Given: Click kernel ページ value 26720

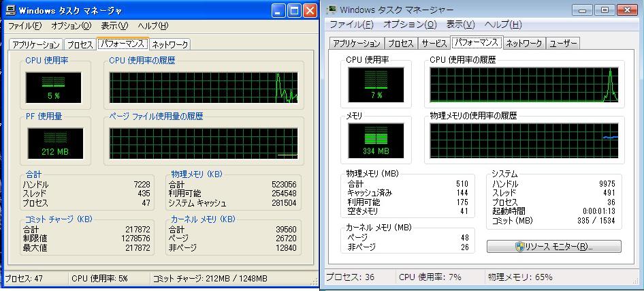Looking at the screenshot, I should 286,239.
